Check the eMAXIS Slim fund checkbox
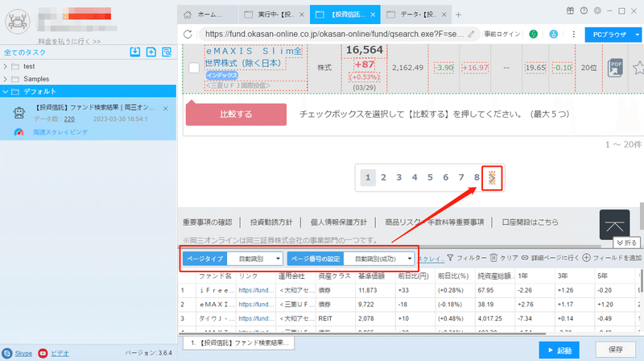 click(194, 68)
